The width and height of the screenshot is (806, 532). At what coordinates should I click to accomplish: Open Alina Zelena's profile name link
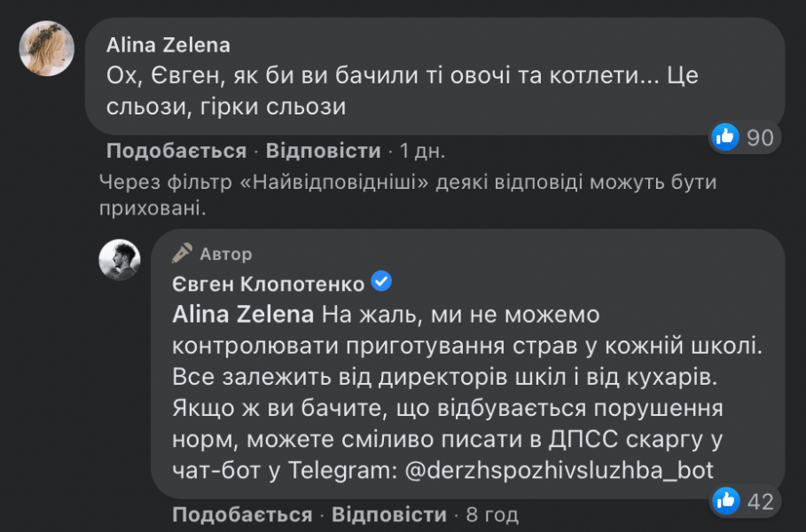click(168, 43)
